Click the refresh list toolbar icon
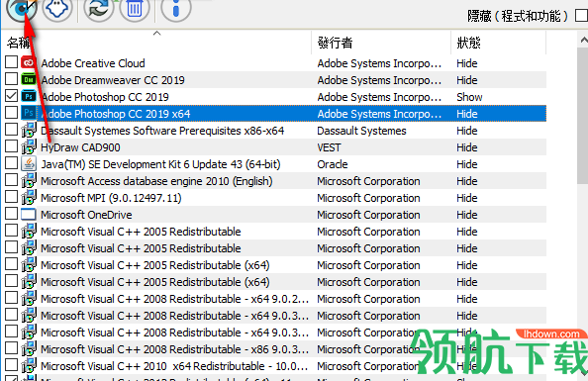 click(x=99, y=8)
